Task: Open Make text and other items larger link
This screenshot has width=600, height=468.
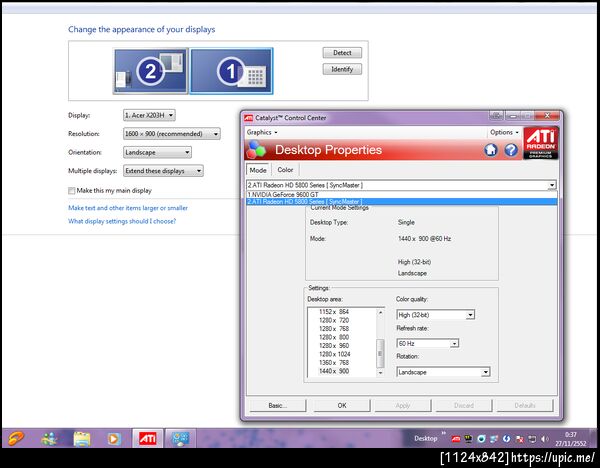Action: click(x=128, y=208)
